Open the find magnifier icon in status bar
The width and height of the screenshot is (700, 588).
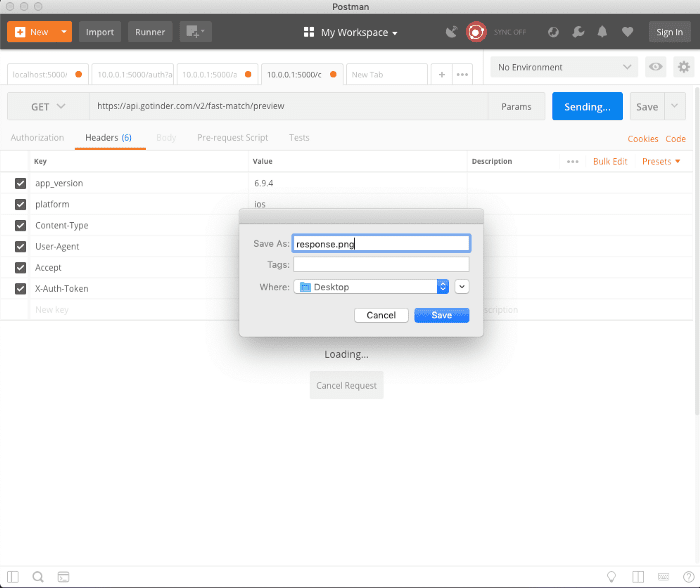click(38, 577)
